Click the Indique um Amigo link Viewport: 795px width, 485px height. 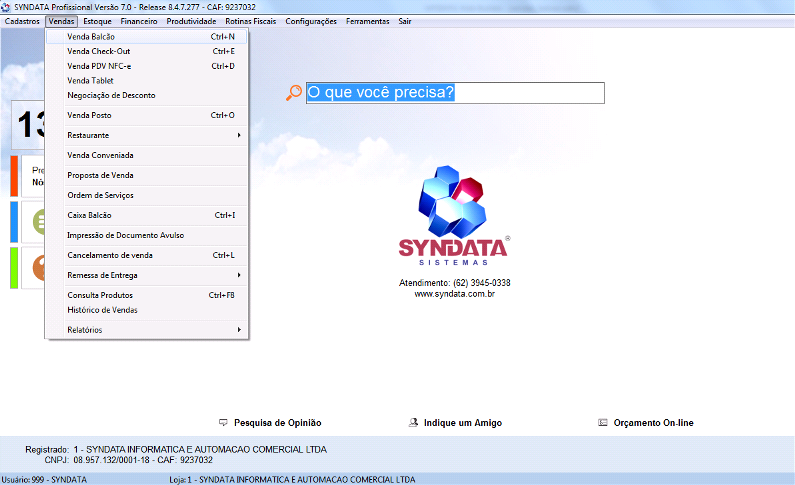(463, 423)
